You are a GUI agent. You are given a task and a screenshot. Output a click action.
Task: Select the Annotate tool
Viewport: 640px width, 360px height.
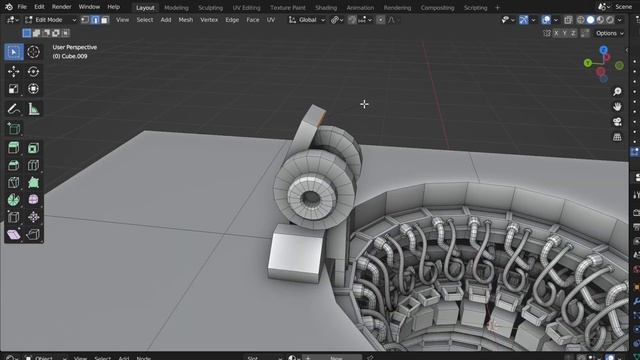[x=13, y=109]
